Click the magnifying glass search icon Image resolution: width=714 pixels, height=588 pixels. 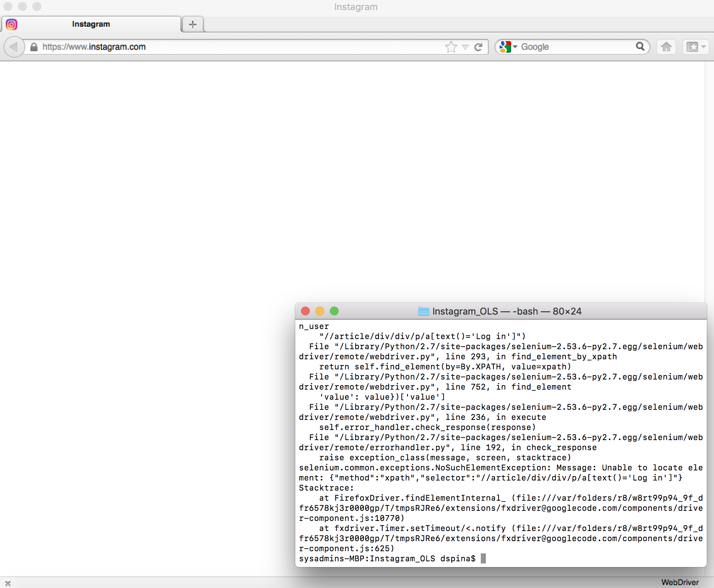click(640, 47)
